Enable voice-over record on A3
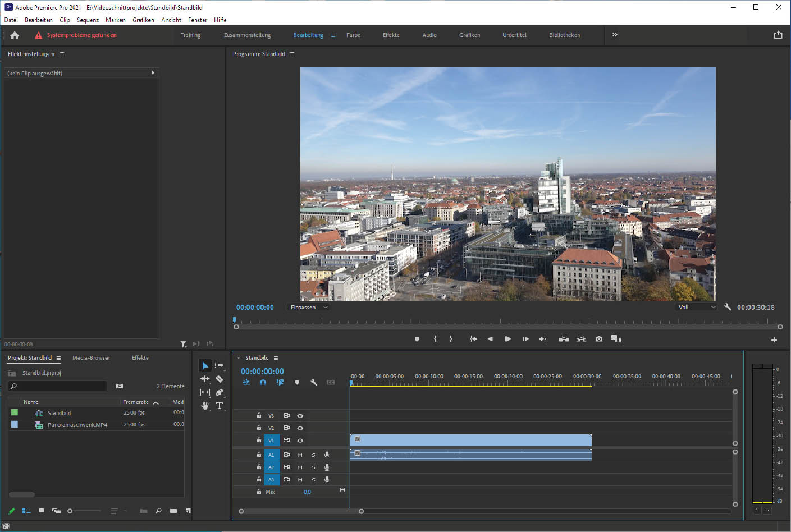791x532 pixels. point(327,480)
